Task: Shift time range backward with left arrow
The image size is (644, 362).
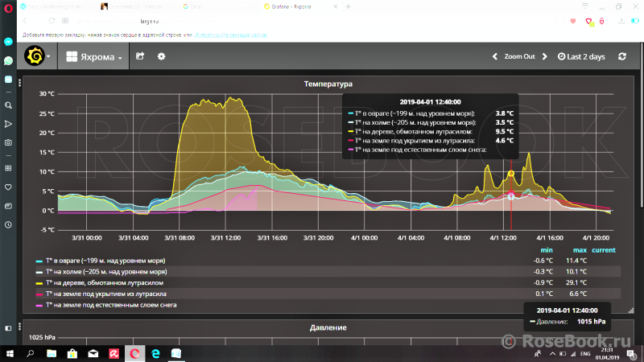Action: click(x=493, y=56)
